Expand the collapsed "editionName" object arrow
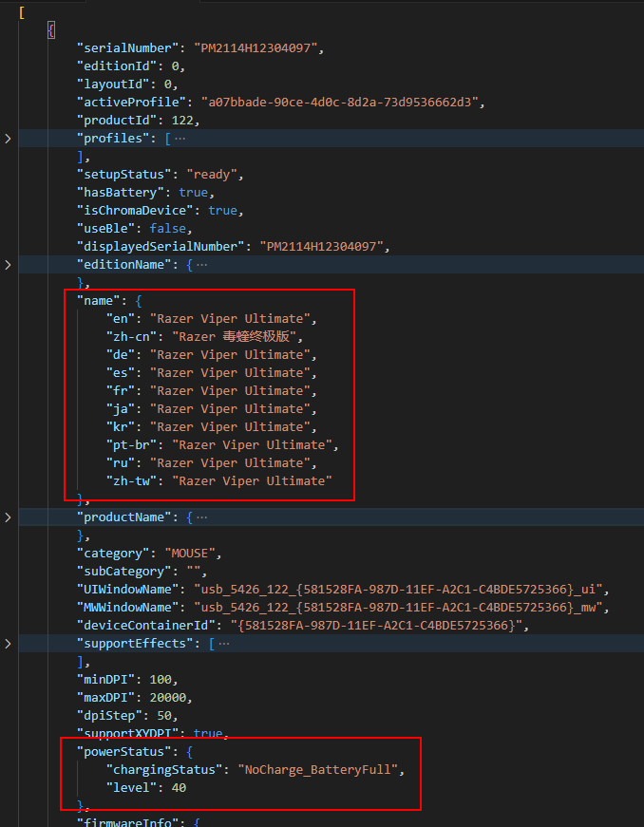Screen dimensions: 644x827 pos(8,265)
